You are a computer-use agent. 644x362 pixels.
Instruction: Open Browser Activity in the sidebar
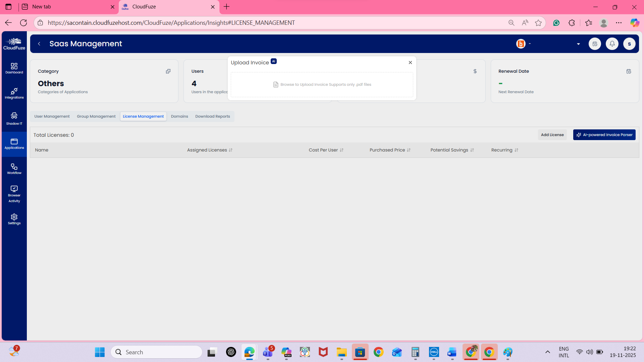pyautogui.click(x=14, y=194)
